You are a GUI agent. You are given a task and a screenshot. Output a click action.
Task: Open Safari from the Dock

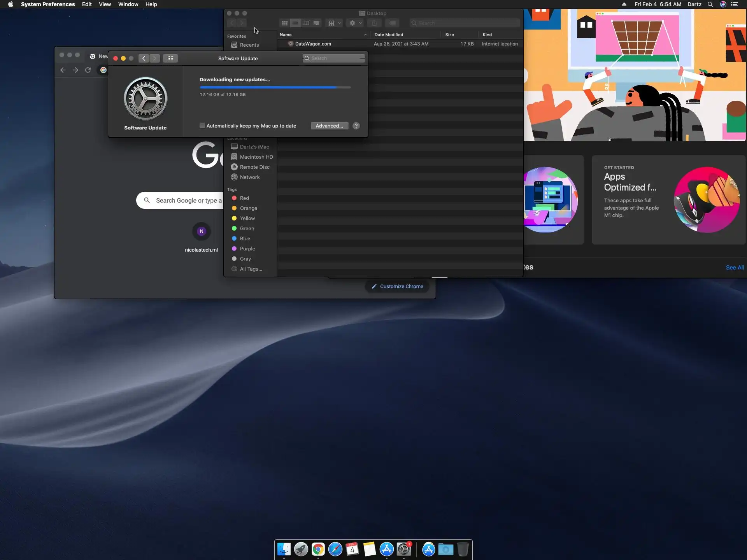[x=335, y=549]
